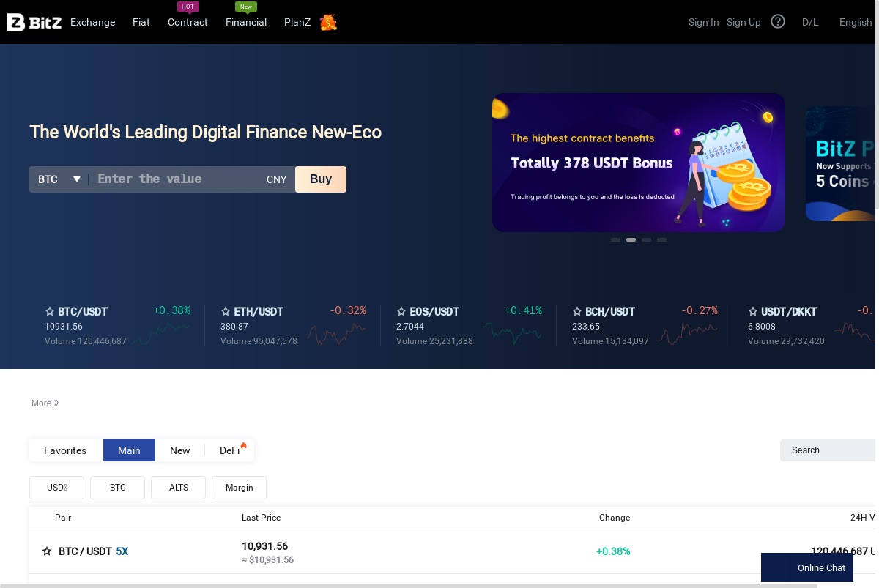Favorite EOS/USDT ticker star
Viewport: 879px width, 588px height.
pyautogui.click(x=401, y=312)
